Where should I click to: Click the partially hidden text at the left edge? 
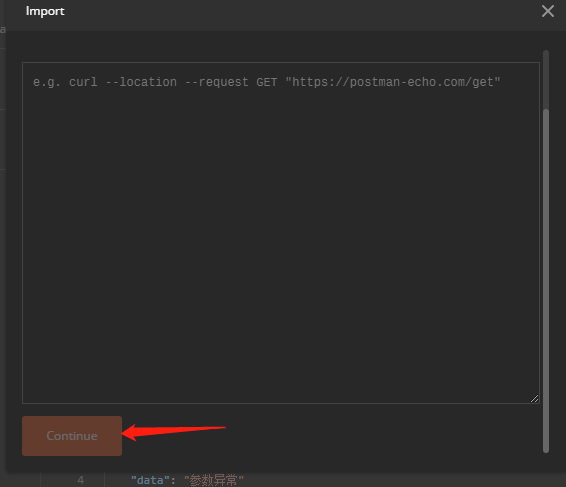[3, 29]
